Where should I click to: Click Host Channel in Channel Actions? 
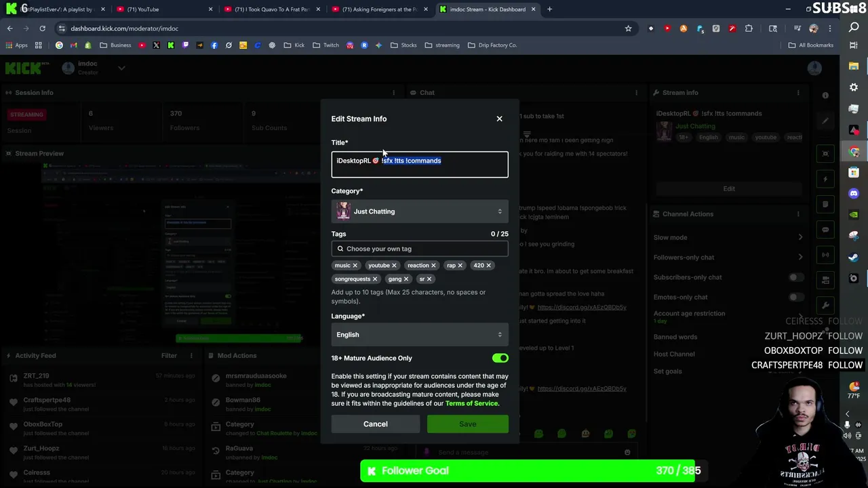674,354
